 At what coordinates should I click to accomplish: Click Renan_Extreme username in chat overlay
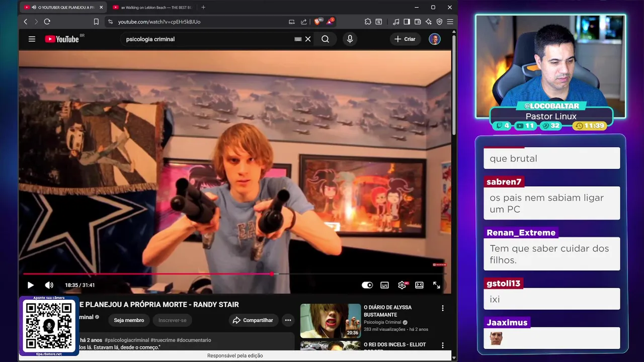pos(521,232)
